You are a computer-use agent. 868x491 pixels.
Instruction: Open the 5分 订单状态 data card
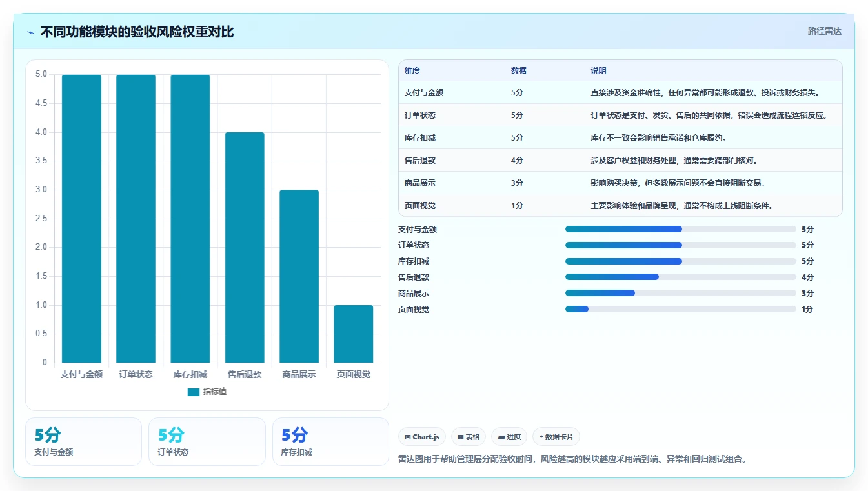tap(207, 441)
